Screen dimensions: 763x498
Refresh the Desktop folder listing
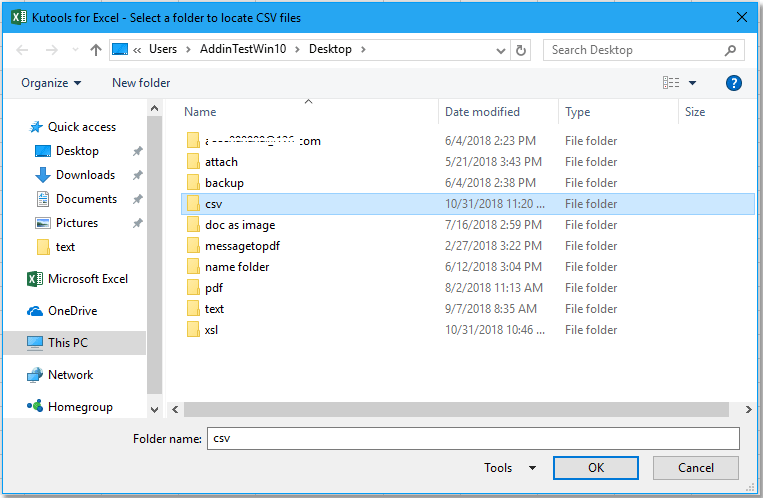(x=521, y=50)
